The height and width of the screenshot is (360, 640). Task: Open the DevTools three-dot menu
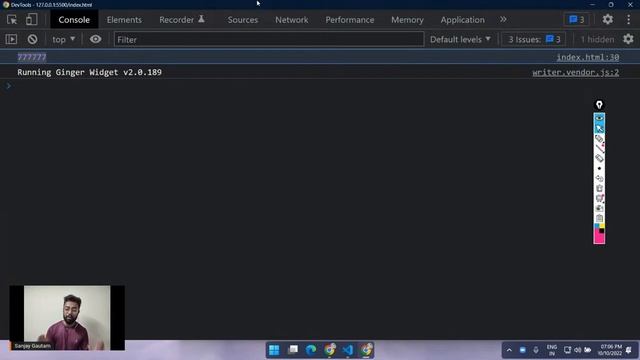click(x=628, y=20)
